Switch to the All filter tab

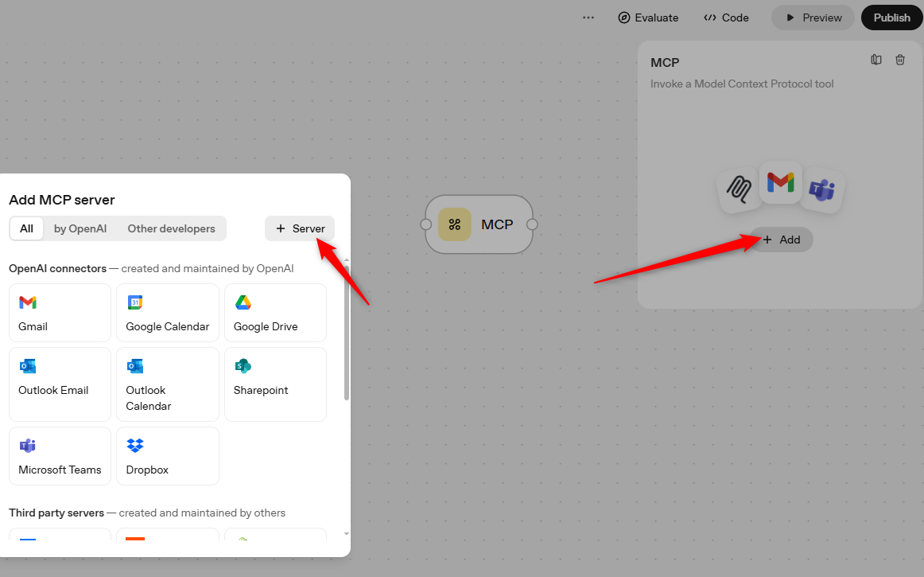point(26,228)
